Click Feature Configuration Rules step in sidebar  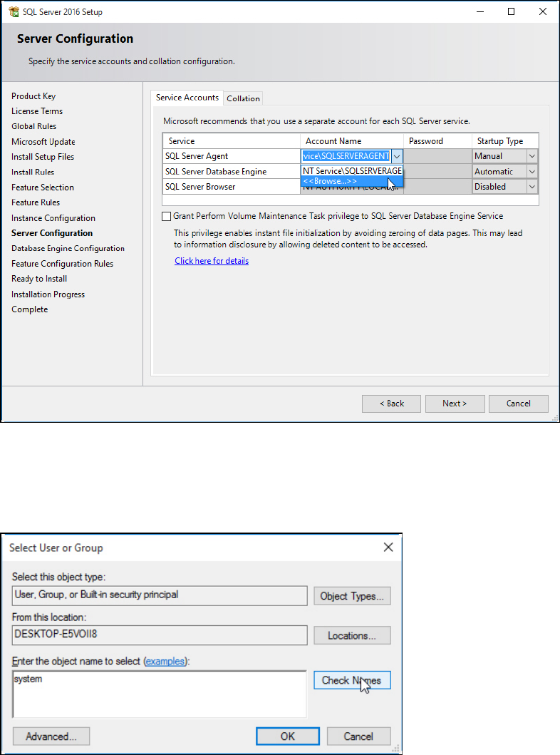[63, 264]
